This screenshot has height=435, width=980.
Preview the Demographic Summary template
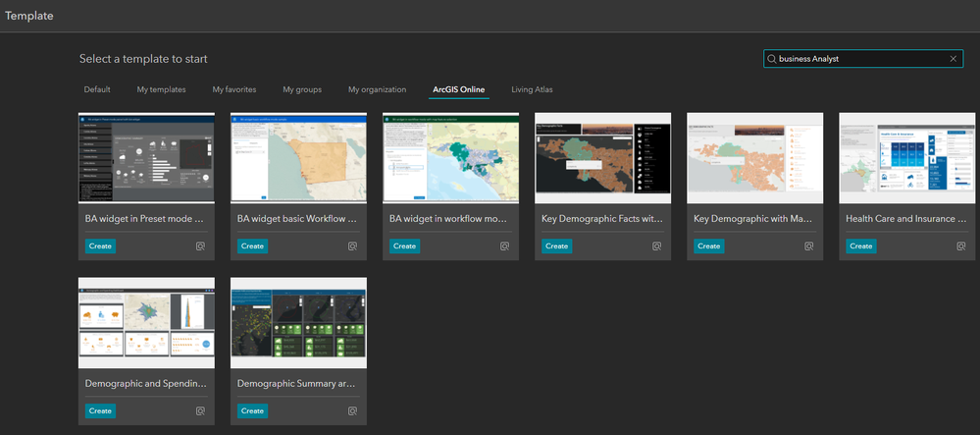(x=352, y=411)
